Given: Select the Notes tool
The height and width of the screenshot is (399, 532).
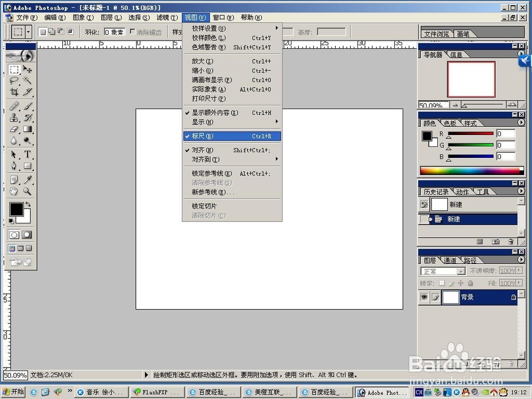Looking at the screenshot, I should click(x=14, y=180).
